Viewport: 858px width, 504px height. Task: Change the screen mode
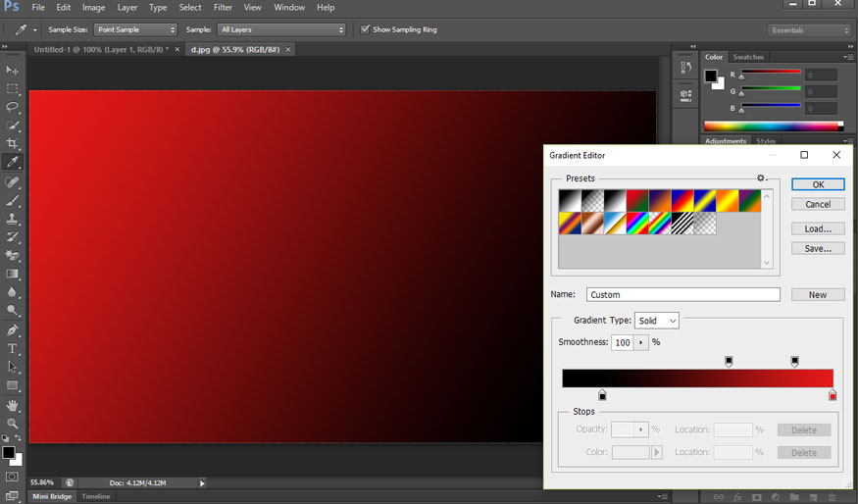tap(12, 496)
